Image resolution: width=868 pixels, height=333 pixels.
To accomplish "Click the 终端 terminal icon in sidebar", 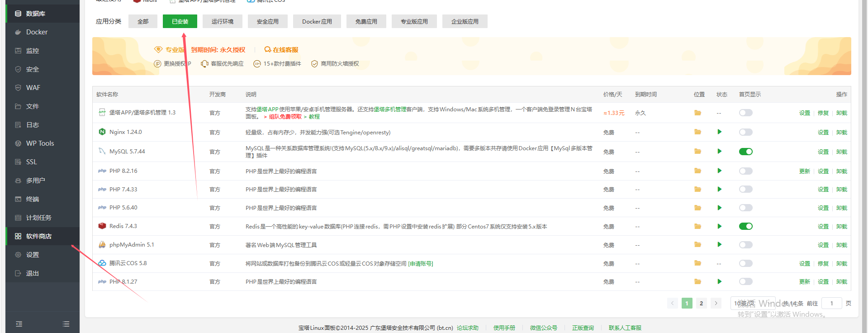I will tap(18, 199).
